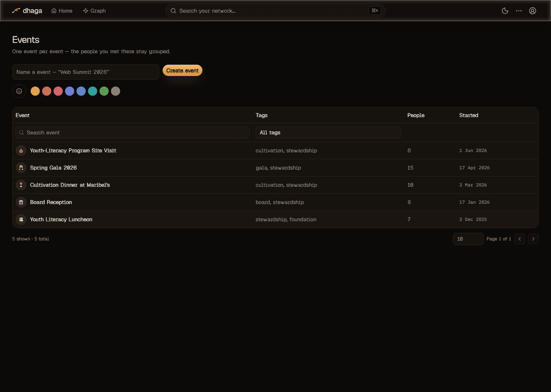Click the Spring Gala 2026 icon
This screenshot has width=551, height=392.
21,168
